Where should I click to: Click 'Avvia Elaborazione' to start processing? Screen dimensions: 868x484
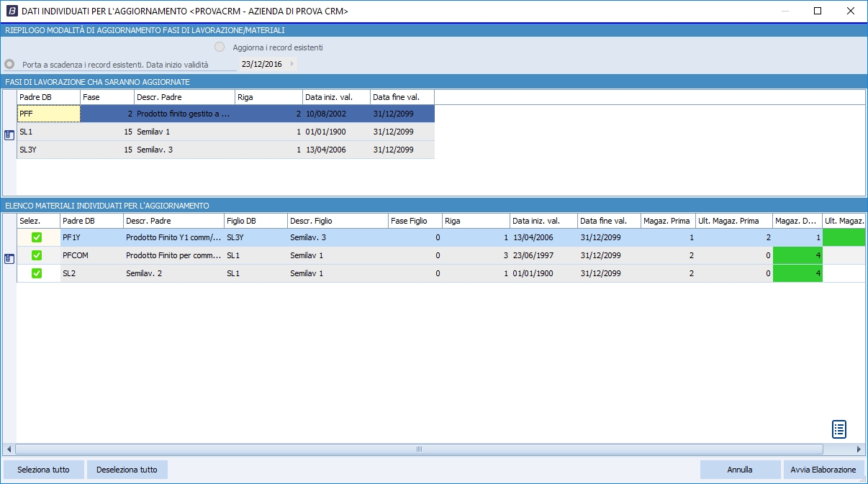tap(823, 470)
